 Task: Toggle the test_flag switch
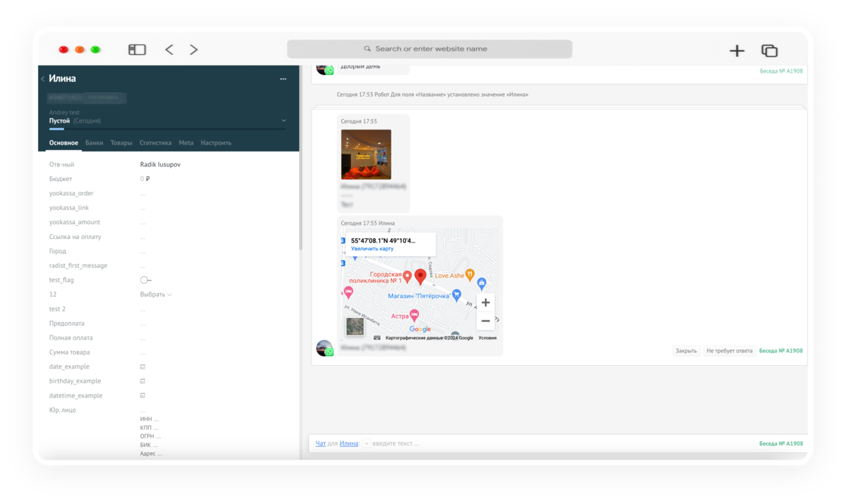145,280
